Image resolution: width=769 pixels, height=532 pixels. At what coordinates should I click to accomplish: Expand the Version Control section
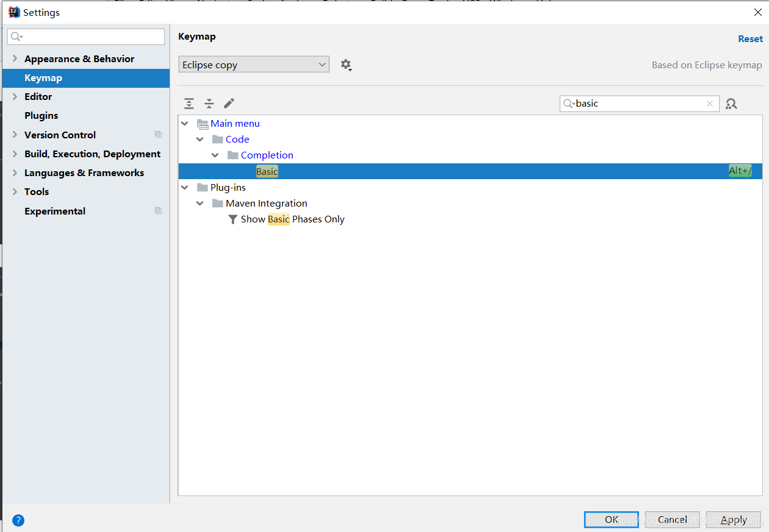pos(15,135)
